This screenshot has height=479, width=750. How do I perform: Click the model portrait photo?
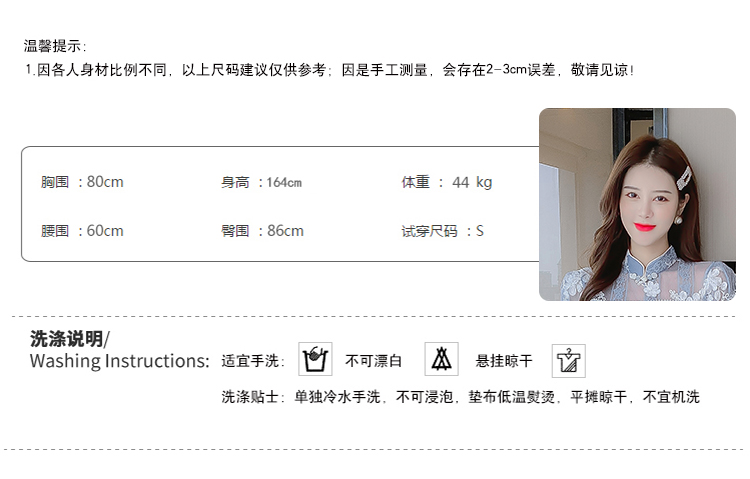pyautogui.click(x=637, y=204)
